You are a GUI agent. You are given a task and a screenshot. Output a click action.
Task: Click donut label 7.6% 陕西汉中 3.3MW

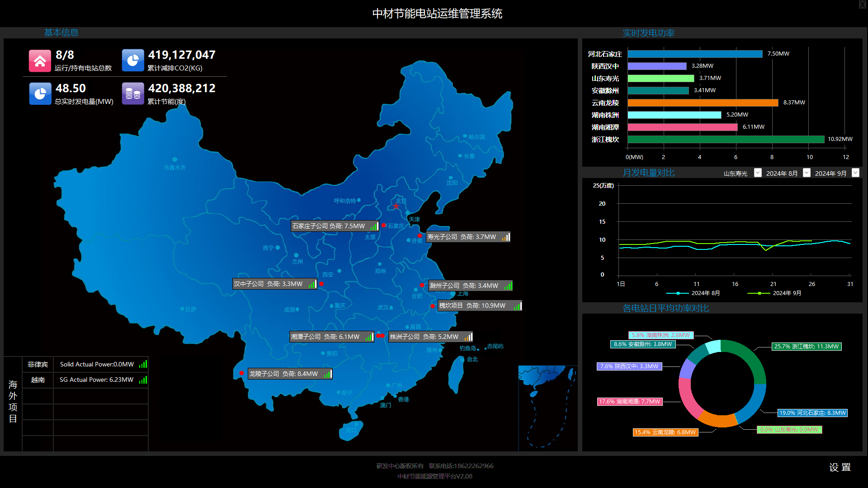tap(629, 366)
